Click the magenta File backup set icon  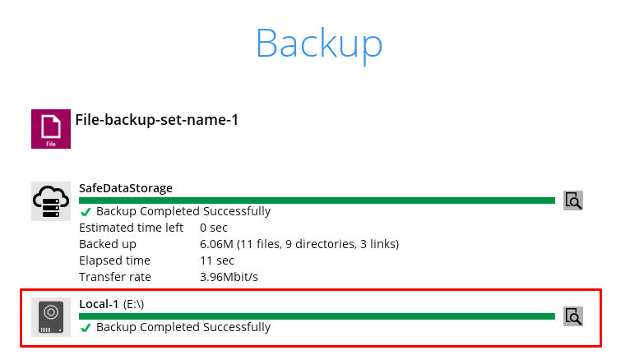pyautogui.click(x=51, y=129)
